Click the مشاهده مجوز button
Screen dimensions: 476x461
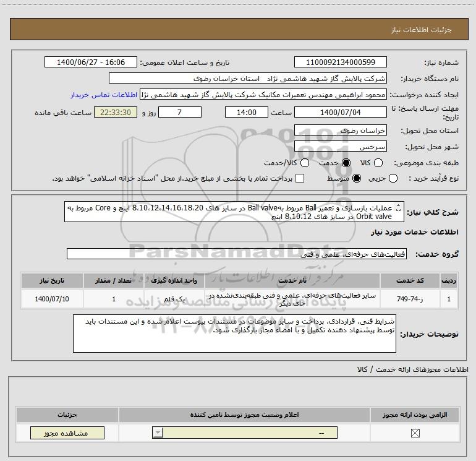point(67,433)
